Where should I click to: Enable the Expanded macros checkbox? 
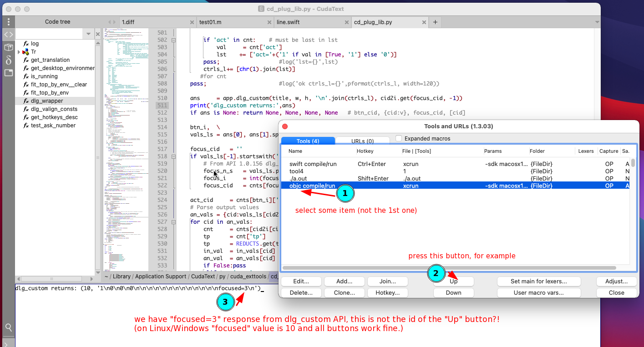[399, 138]
